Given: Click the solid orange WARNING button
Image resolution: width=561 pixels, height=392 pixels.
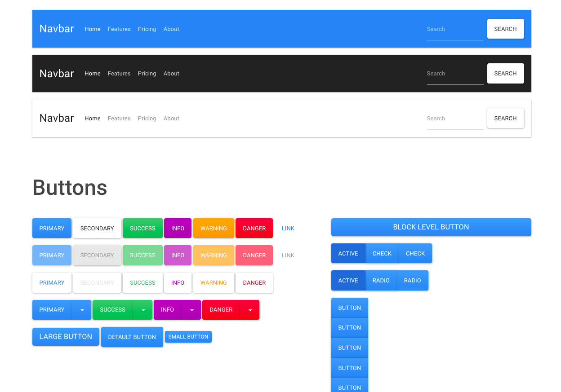Looking at the screenshot, I should pos(214,228).
